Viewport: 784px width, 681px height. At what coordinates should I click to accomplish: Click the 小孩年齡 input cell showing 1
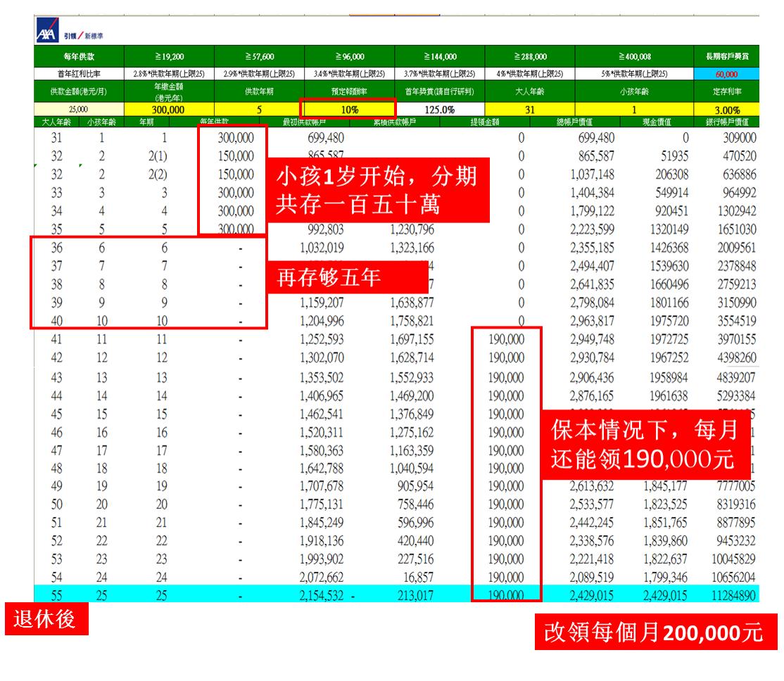pyautogui.click(x=634, y=110)
